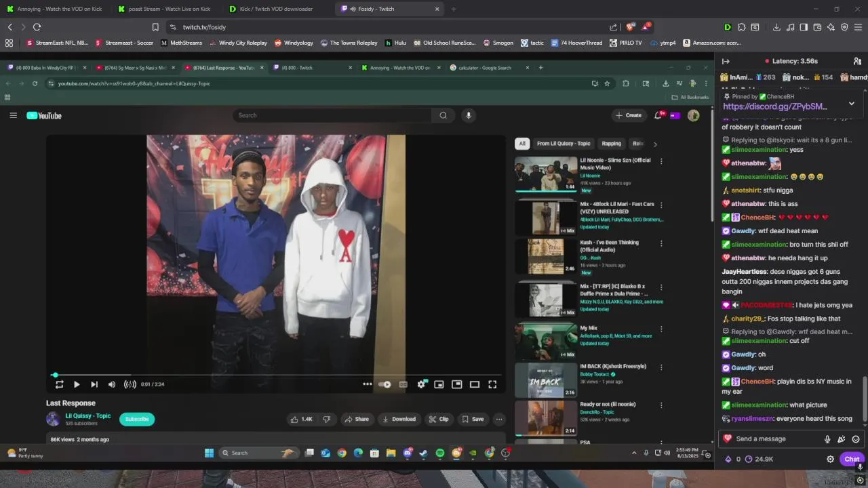Dislike the Last Response video
This screenshot has width=868, height=488.
[327, 419]
